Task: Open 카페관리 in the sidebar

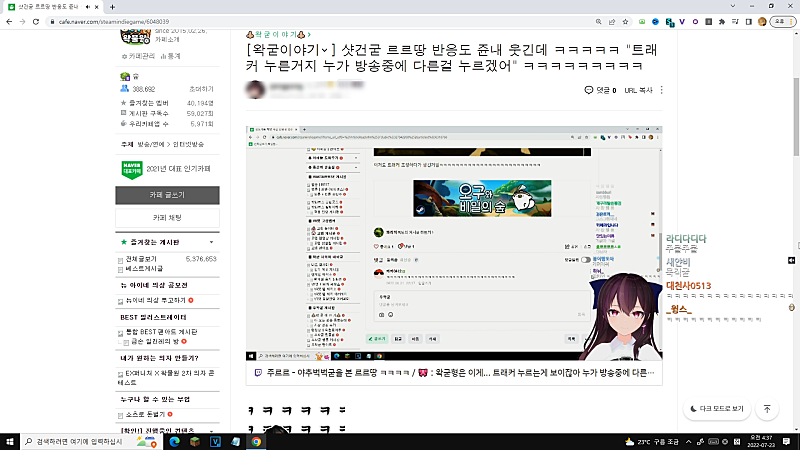Action: [138, 56]
